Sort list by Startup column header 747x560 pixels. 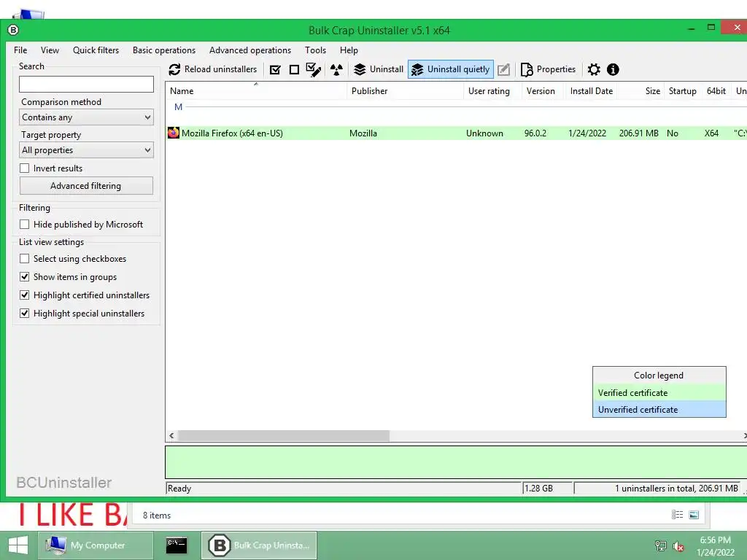(683, 91)
